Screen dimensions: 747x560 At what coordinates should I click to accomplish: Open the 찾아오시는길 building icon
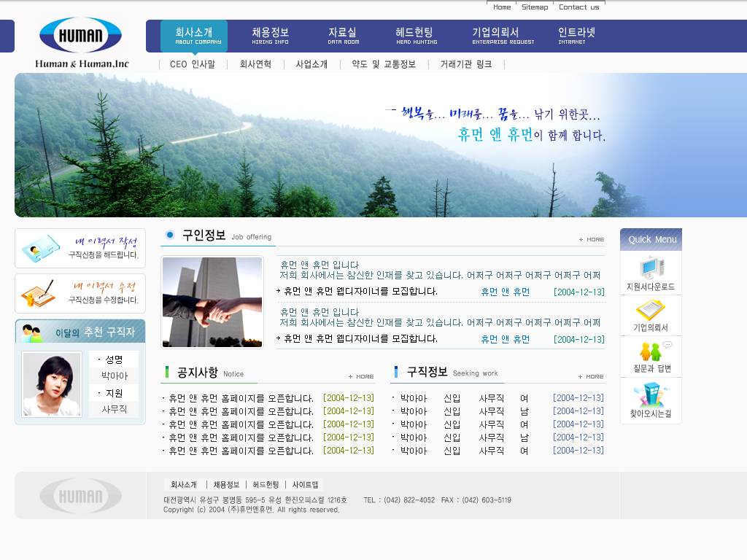(x=651, y=395)
